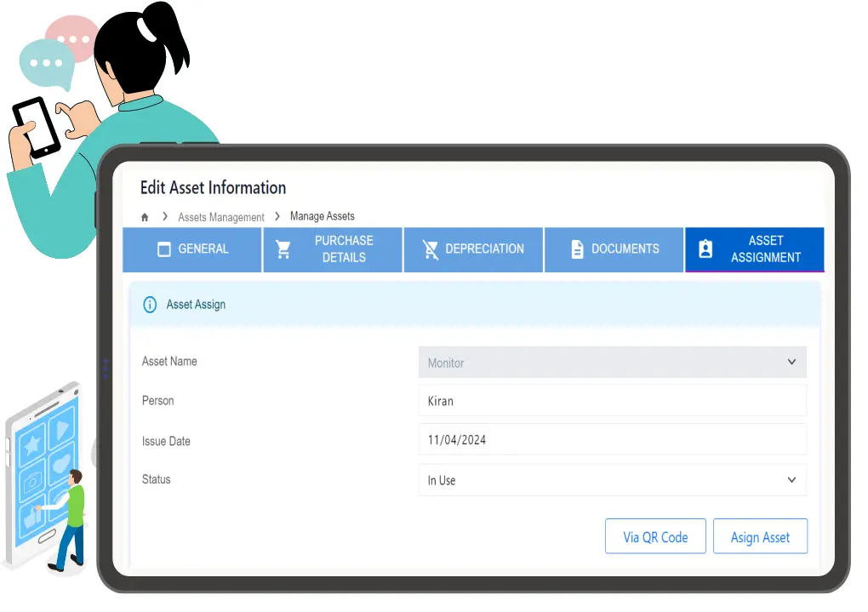
Task: Switch to the General tab
Action: click(192, 249)
